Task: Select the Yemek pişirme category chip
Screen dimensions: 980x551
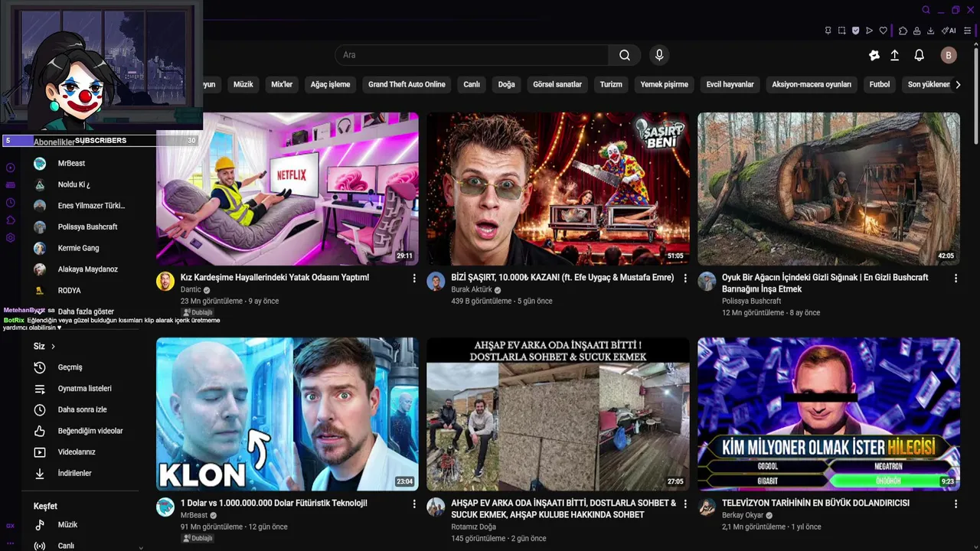Action: (x=664, y=84)
